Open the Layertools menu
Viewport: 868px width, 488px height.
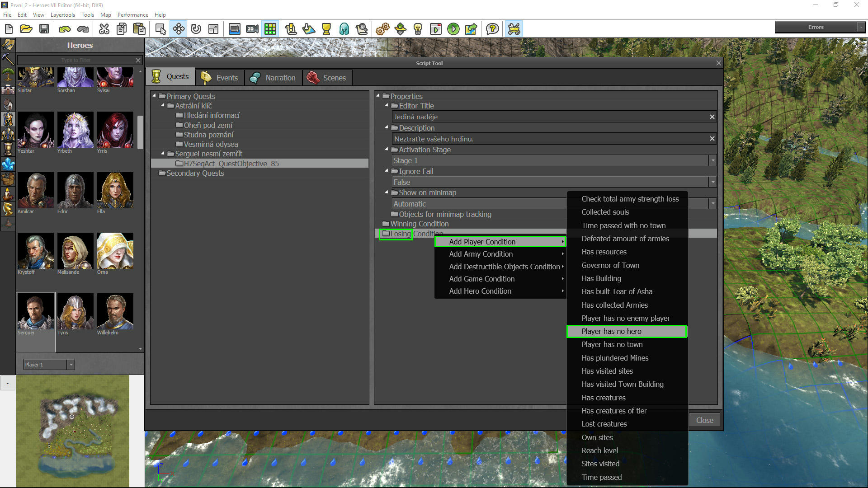63,14
